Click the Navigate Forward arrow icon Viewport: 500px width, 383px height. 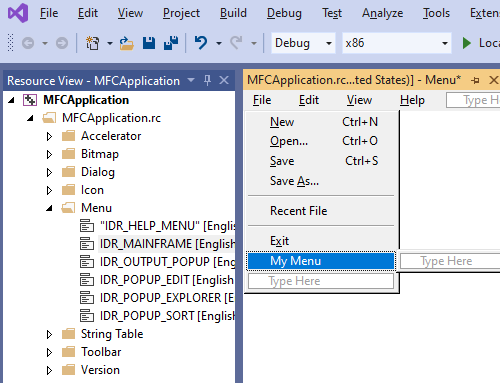tap(62, 43)
